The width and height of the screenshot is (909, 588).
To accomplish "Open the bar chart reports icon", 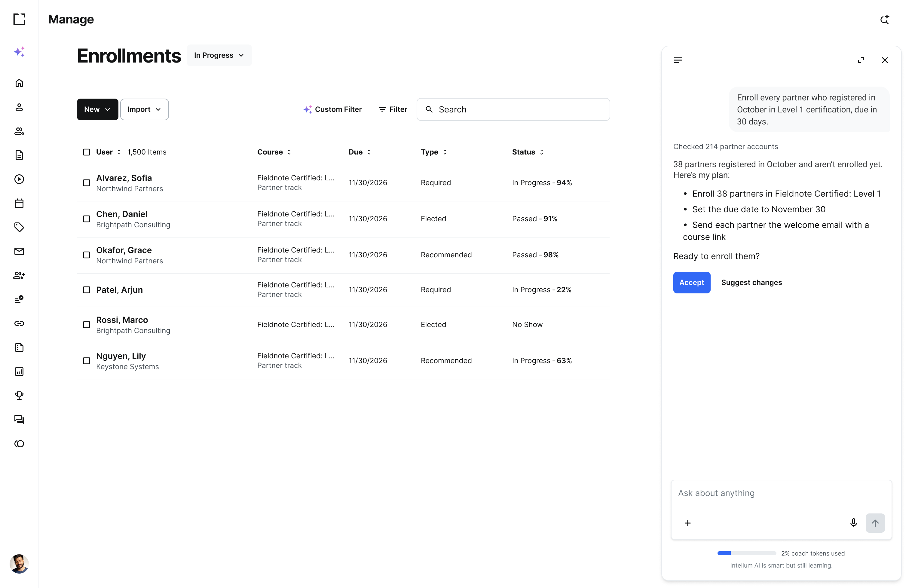I will [x=19, y=372].
